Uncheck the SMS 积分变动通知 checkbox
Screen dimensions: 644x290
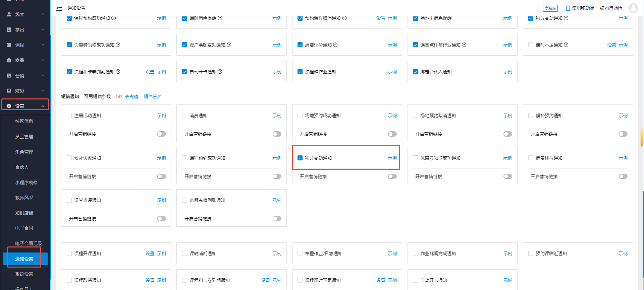click(300, 158)
